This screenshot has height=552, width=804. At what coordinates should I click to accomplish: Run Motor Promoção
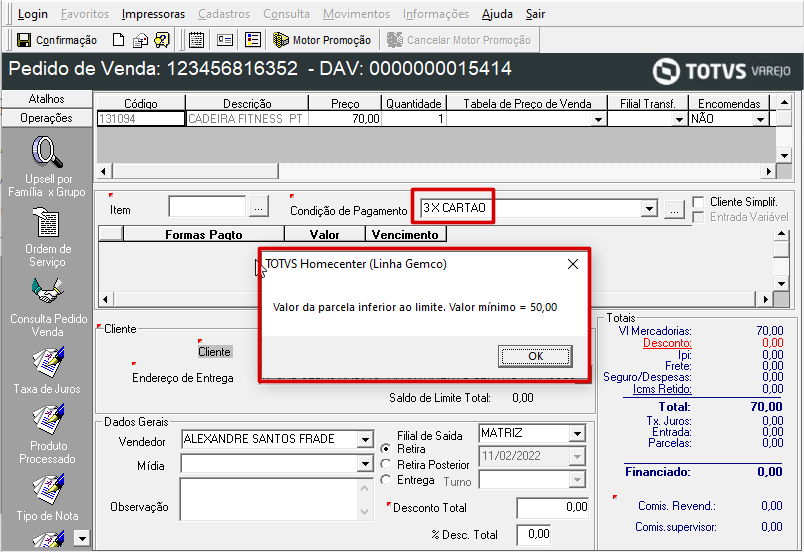pos(321,40)
